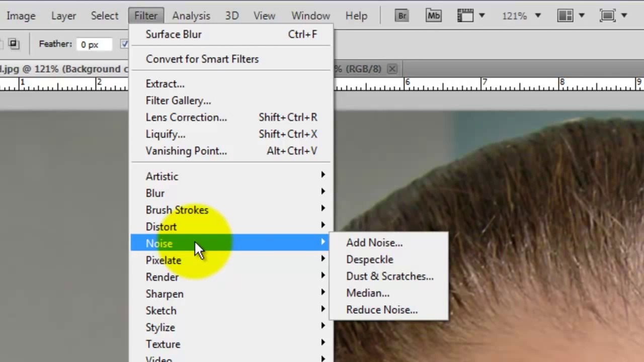
Task: Expand the Pixelate submenu
Action: 231,260
